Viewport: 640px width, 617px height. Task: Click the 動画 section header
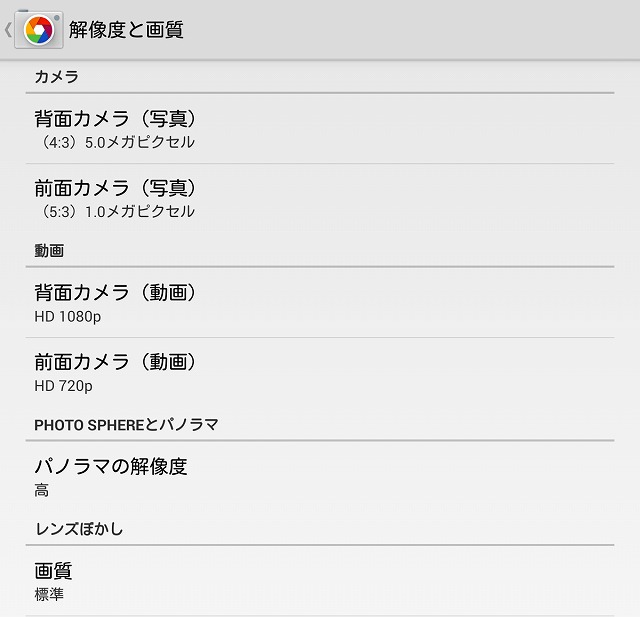pos(49,250)
